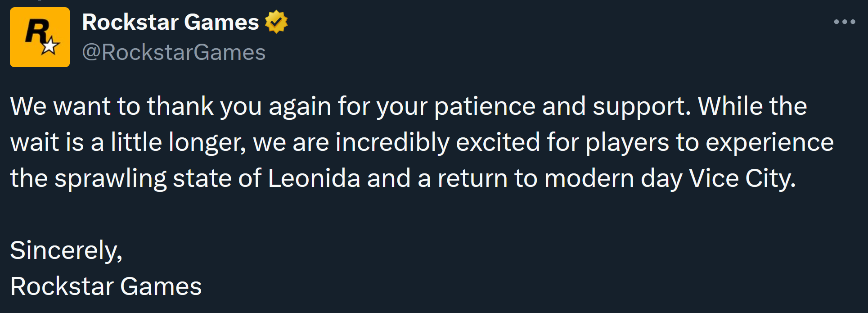Click the @RockstarGames handle
This screenshot has height=313, width=868.
[174, 52]
